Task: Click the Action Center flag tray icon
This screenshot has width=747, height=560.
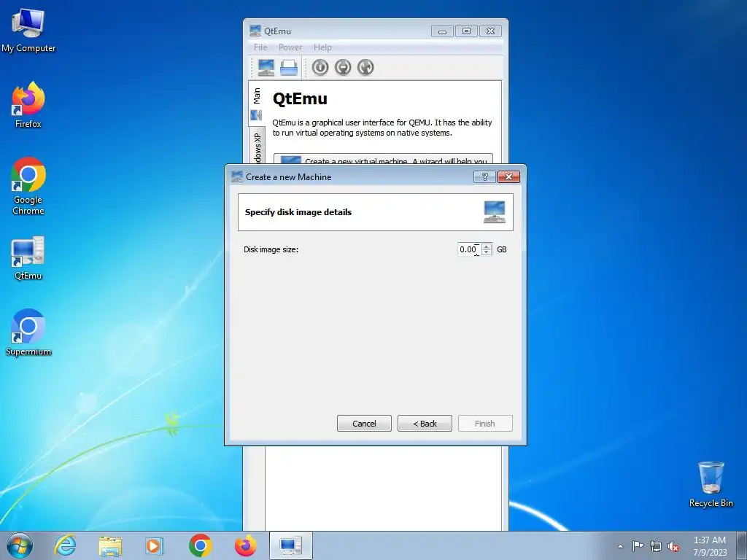Action: pos(638,545)
